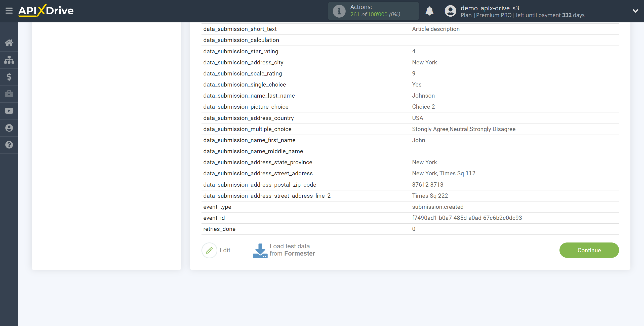Click the Edit label
This screenshot has height=326, width=644.
[x=225, y=250]
